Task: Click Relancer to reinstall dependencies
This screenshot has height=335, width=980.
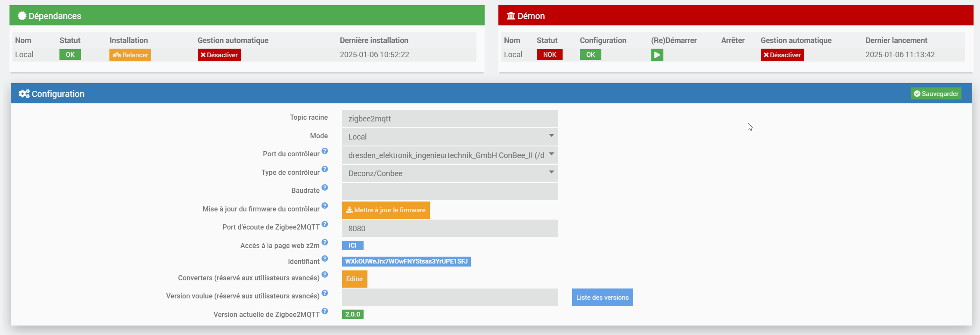Action: coord(130,55)
